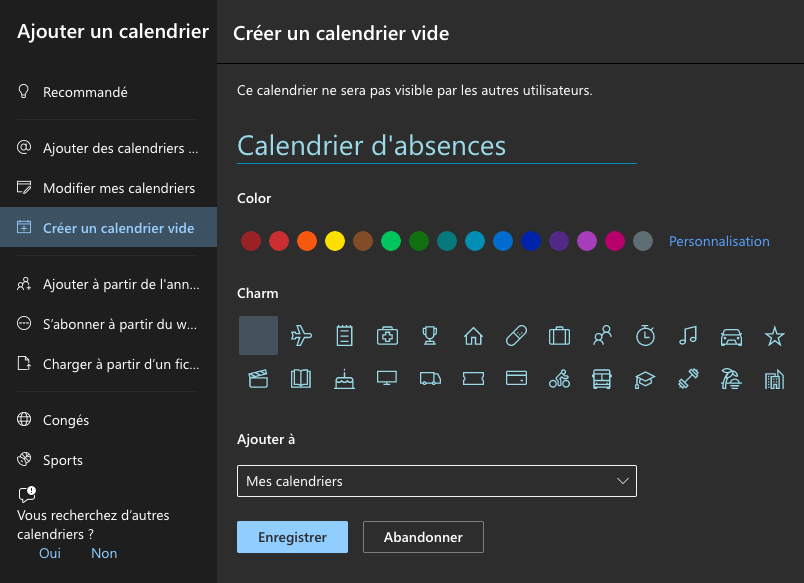The height and width of the screenshot is (583, 804).
Task: Choose the music note charm
Action: coord(688,336)
